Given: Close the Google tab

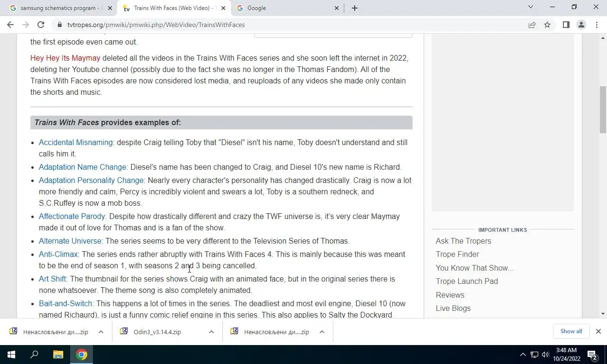Looking at the screenshot, I should (x=337, y=8).
